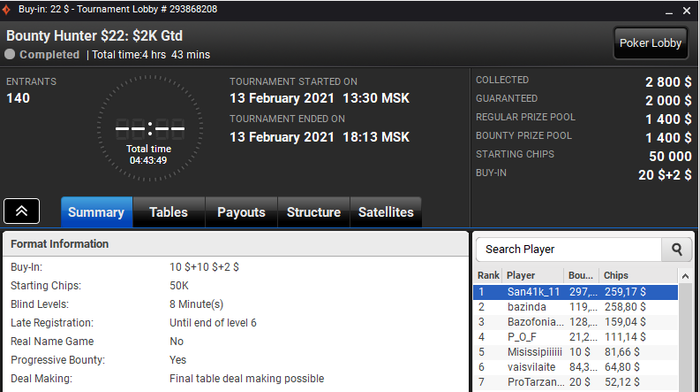Sort player list by Chips column
Image resolution: width=700 pixels, height=392 pixels.
(x=638, y=275)
